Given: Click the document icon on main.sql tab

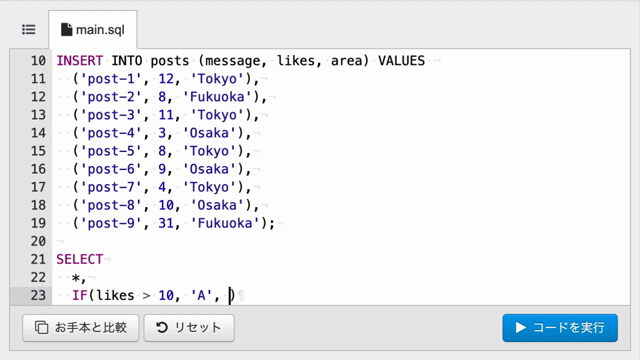Looking at the screenshot, I should (67, 30).
